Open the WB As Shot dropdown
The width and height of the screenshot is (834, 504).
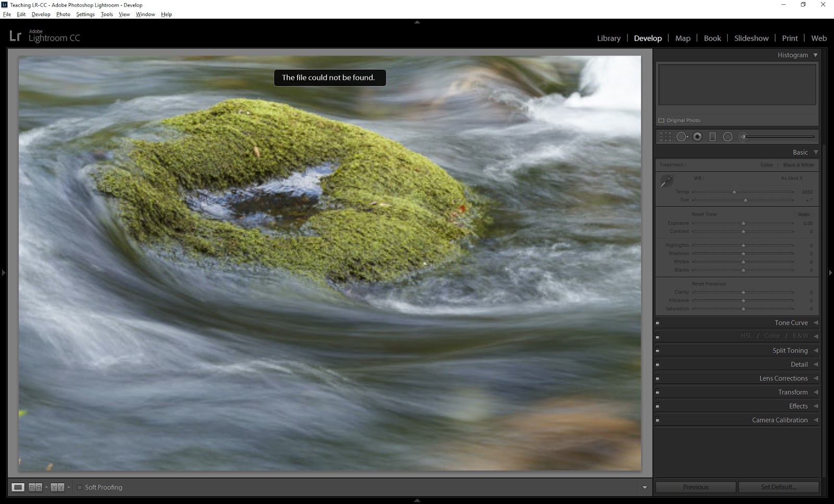(x=791, y=178)
